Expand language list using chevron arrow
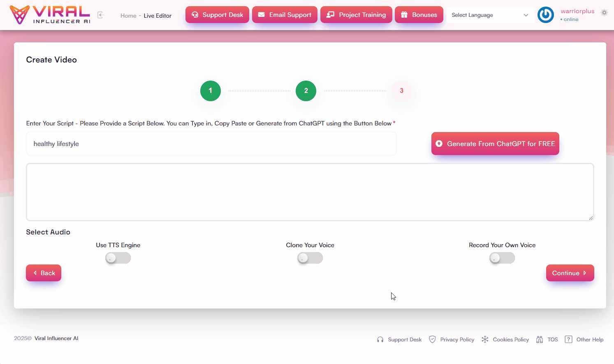 (526, 15)
